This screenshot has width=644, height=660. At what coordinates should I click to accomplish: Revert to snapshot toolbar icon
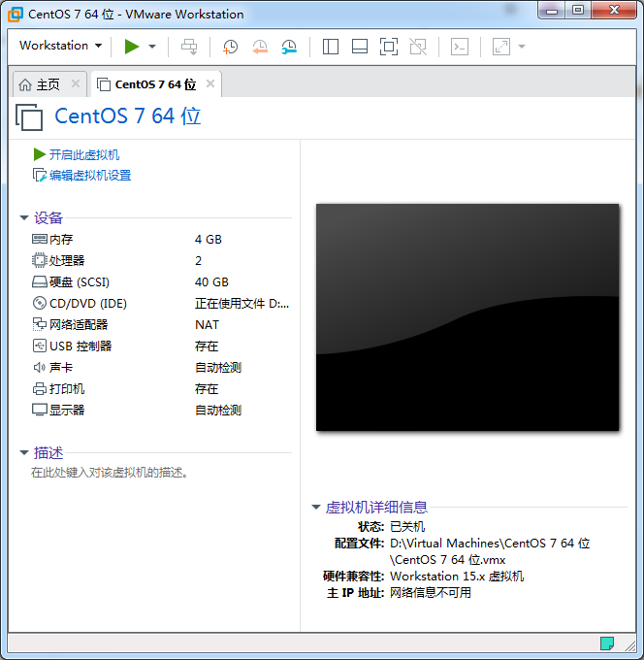click(260, 47)
